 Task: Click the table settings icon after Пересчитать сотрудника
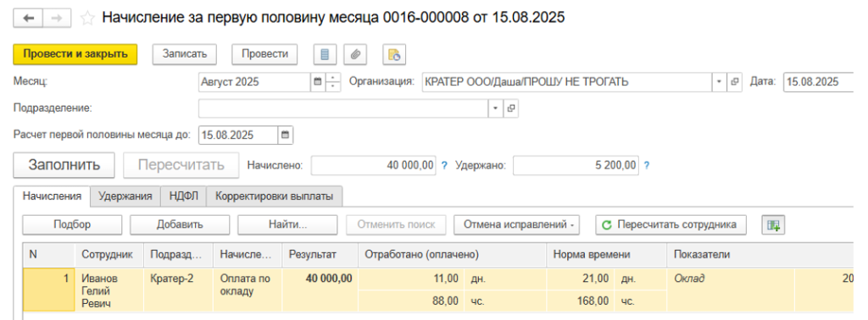click(773, 225)
